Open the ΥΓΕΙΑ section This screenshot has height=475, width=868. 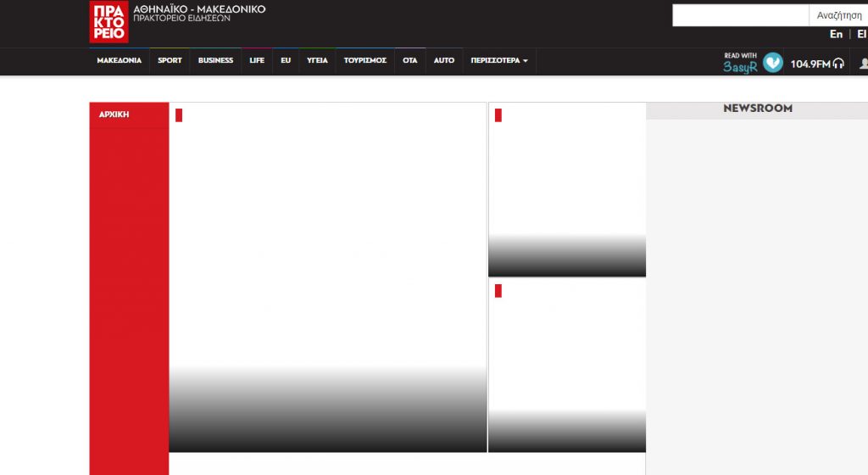317,61
